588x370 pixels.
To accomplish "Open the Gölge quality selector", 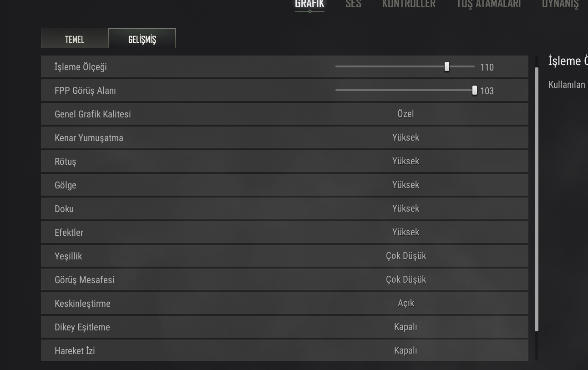I will point(406,185).
